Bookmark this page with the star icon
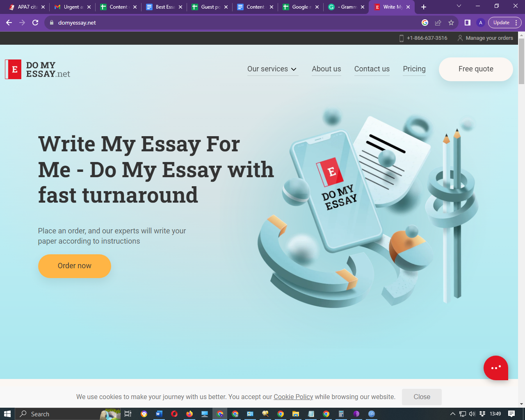 (x=451, y=23)
